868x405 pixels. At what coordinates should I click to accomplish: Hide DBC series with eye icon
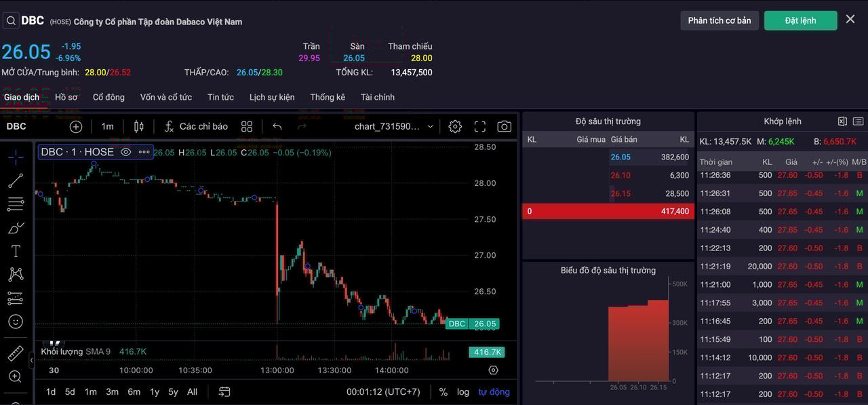click(x=125, y=152)
